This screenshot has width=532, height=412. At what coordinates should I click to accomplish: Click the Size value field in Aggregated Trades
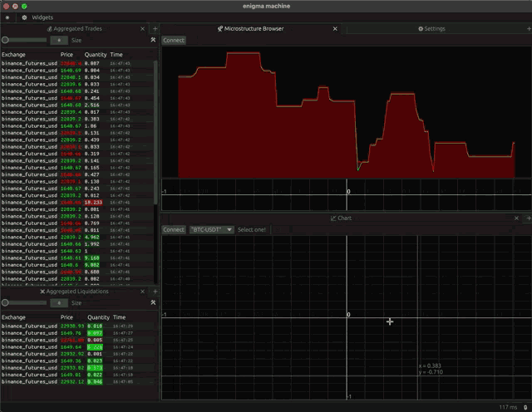(x=59, y=40)
